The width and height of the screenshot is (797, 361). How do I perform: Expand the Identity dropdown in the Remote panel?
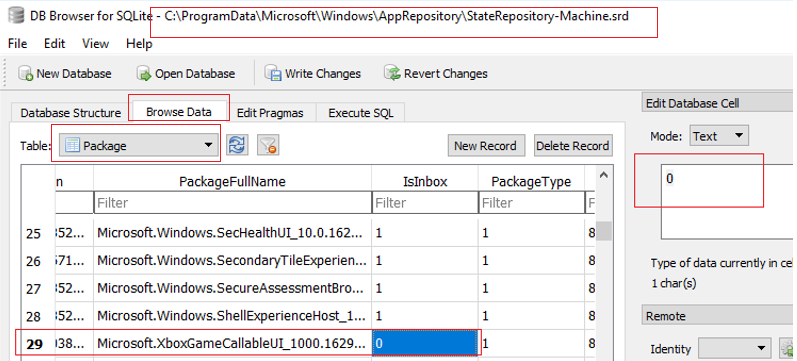(x=734, y=349)
